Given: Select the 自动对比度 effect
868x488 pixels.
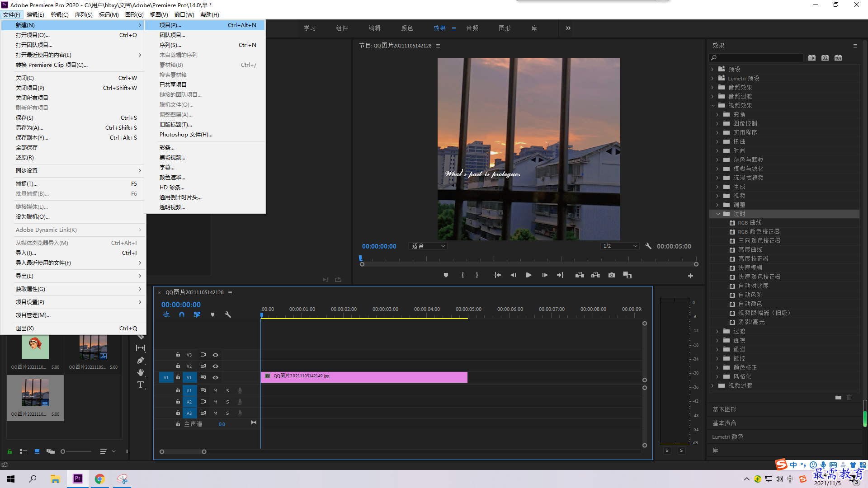Looking at the screenshot, I should tap(753, 286).
